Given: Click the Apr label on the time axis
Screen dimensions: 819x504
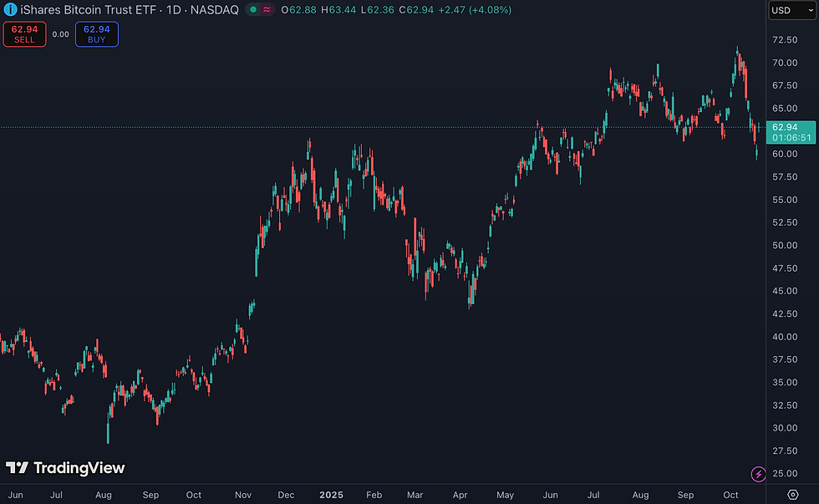Looking at the screenshot, I should pos(460,495).
